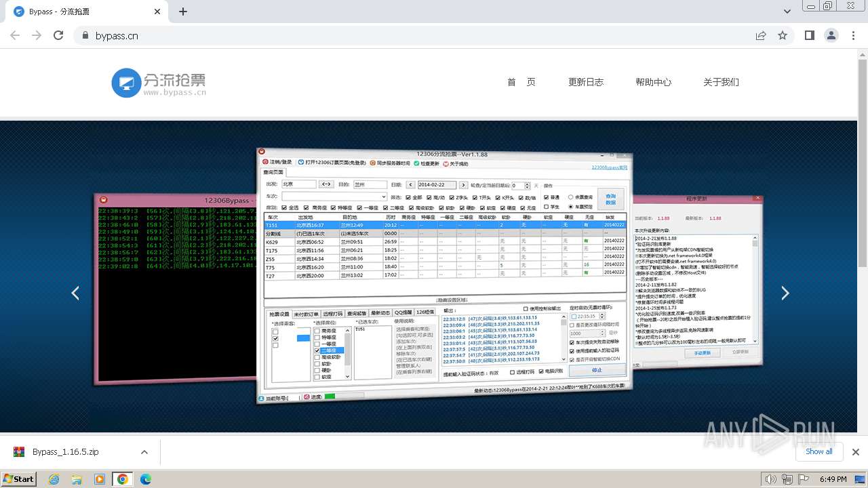Screen dimensions: 868x488
Task: Click the volume speaker tray icon
Action: coord(770,479)
